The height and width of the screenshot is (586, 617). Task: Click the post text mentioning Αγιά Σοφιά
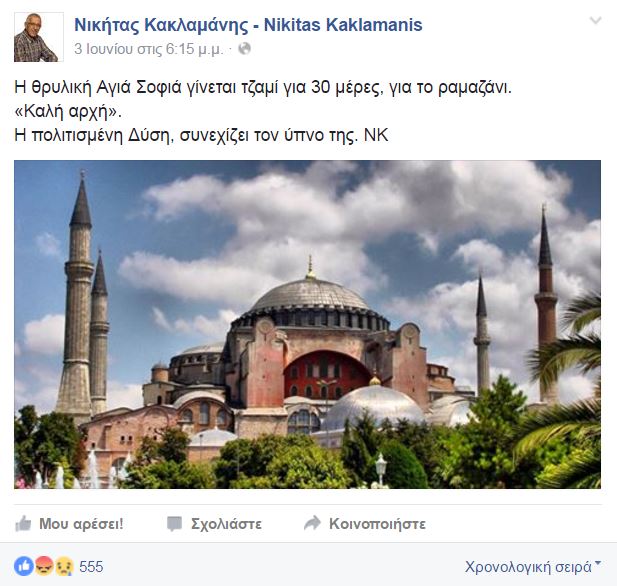click(x=263, y=87)
